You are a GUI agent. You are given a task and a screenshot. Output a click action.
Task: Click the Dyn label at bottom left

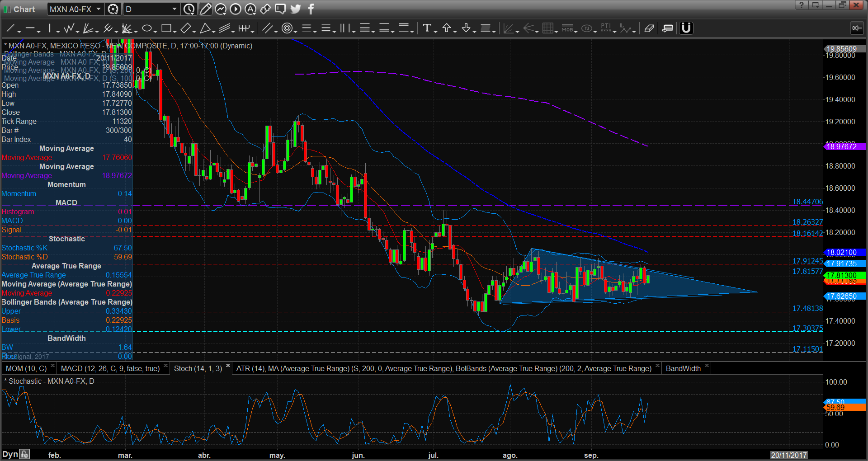coord(10,454)
